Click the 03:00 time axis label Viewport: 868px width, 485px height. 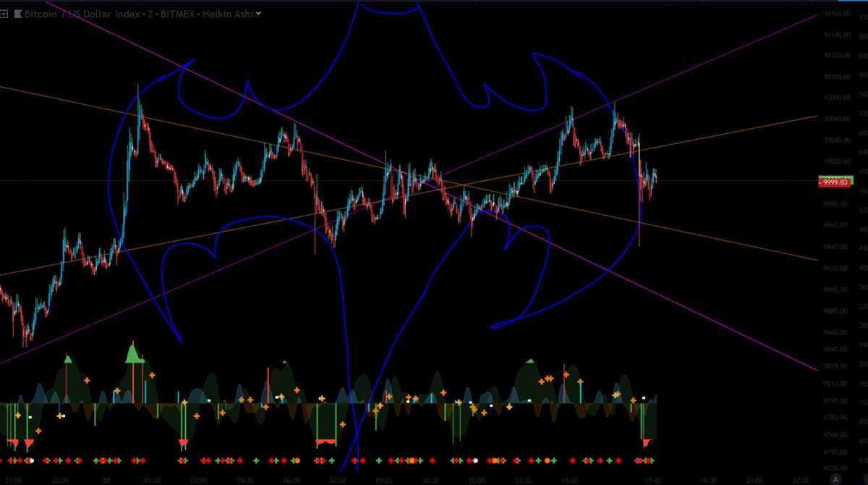(198, 479)
